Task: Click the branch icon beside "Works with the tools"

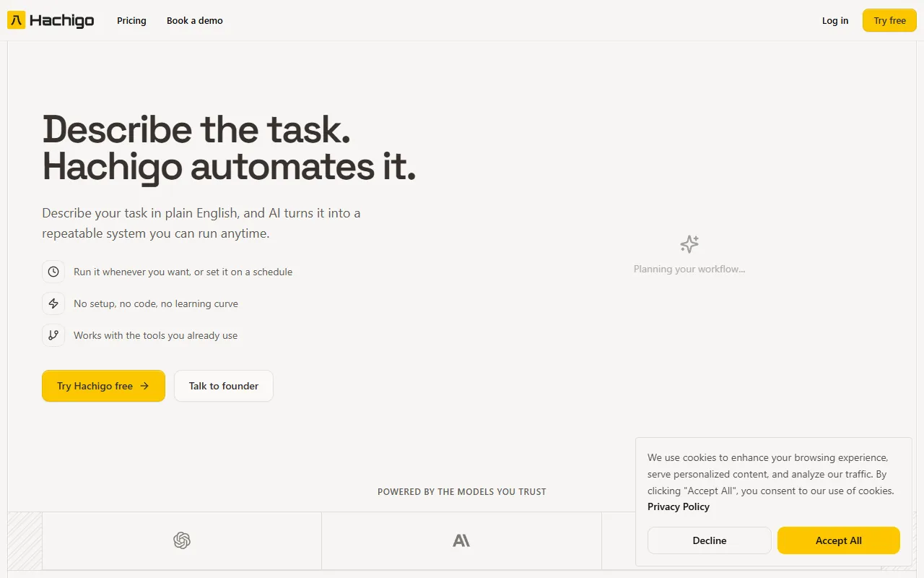Action: (53, 335)
